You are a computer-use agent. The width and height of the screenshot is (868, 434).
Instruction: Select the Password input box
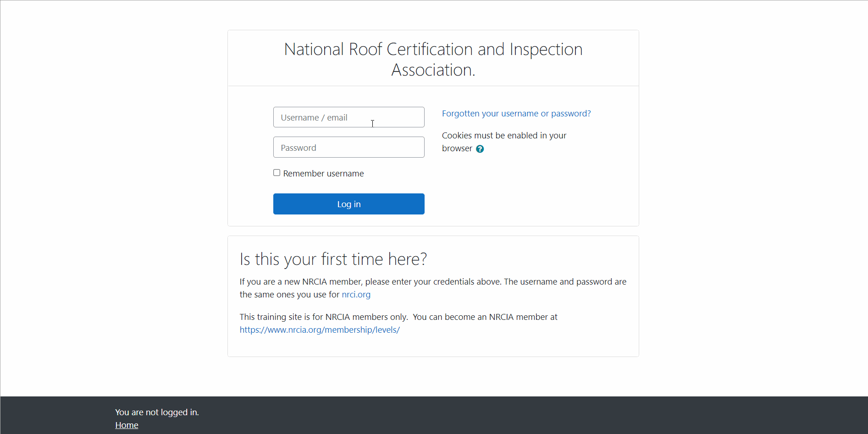coord(348,147)
